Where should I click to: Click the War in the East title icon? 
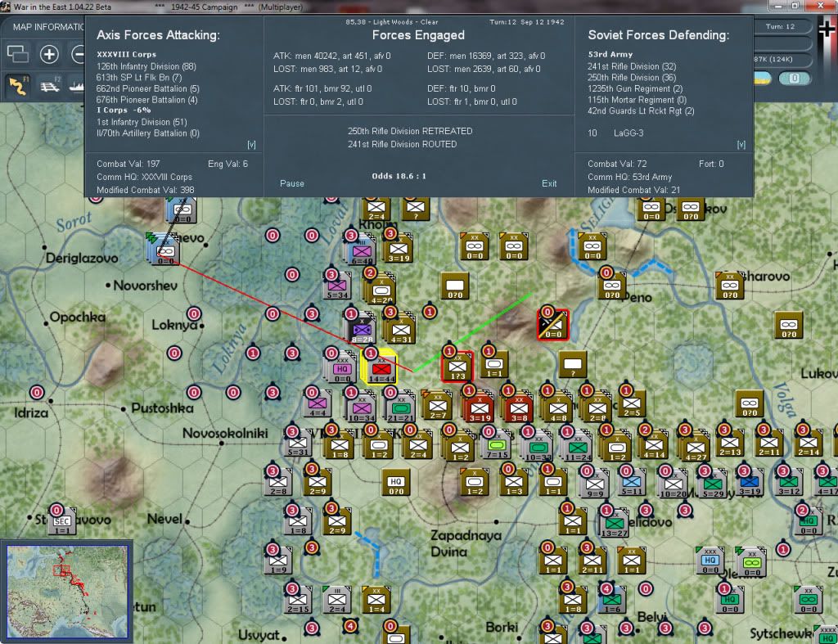[6, 7]
